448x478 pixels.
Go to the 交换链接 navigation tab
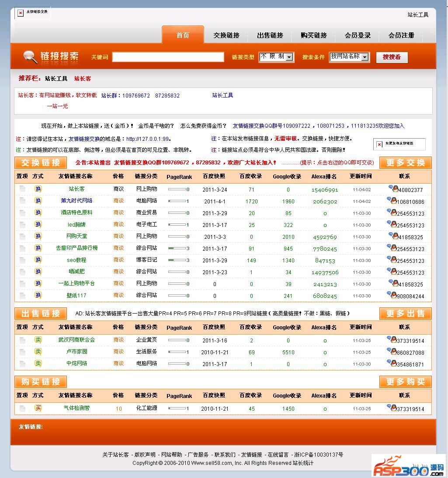tap(226, 35)
